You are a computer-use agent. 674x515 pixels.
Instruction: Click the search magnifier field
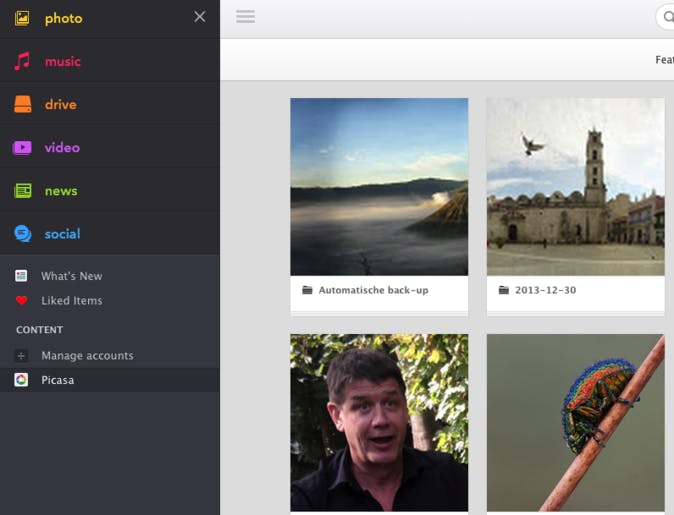tap(665, 17)
